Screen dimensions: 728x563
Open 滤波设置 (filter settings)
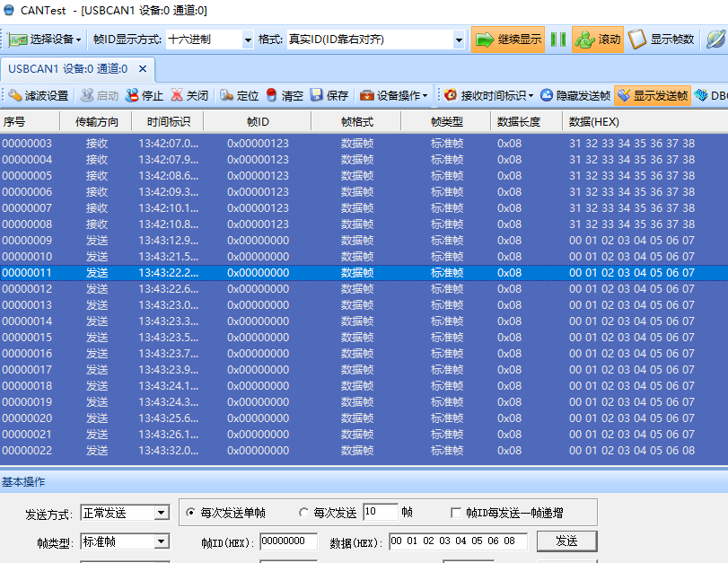pos(38,95)
